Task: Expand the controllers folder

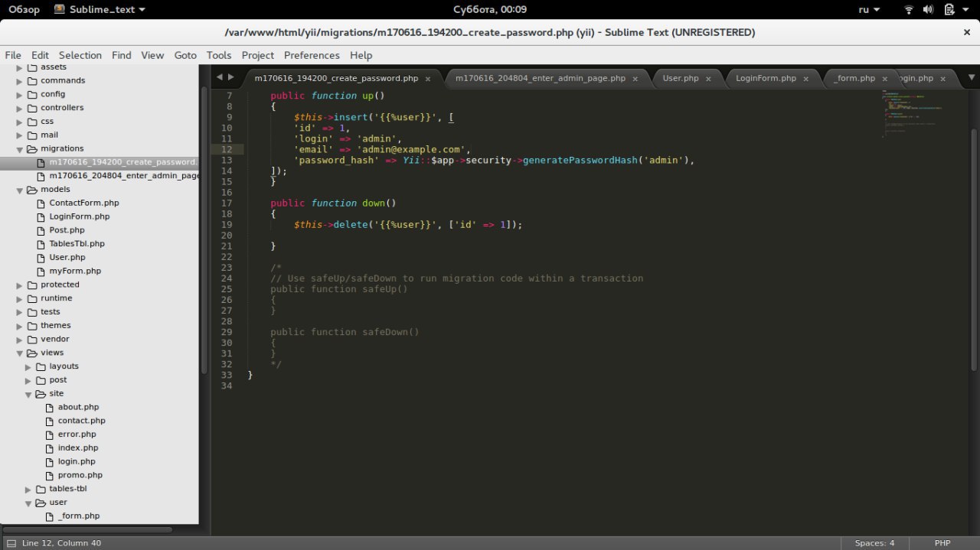Action: coord(21,108)
